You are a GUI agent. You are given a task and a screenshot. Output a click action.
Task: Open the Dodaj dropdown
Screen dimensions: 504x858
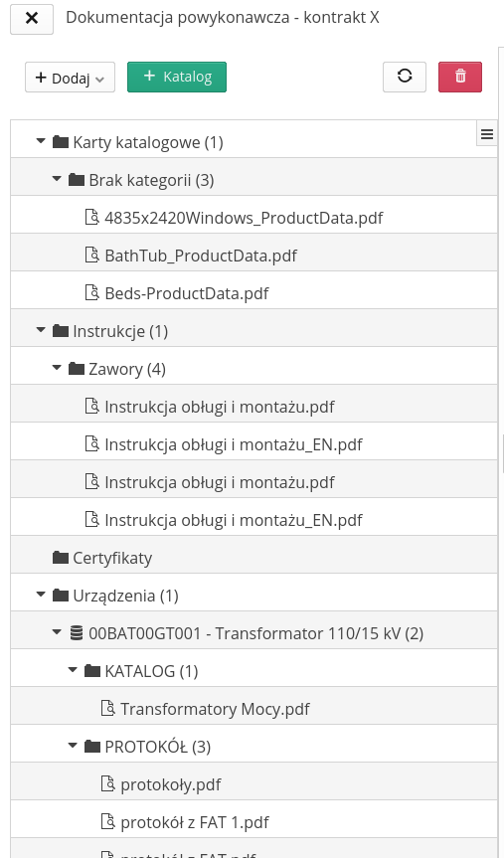pos(70,78)
